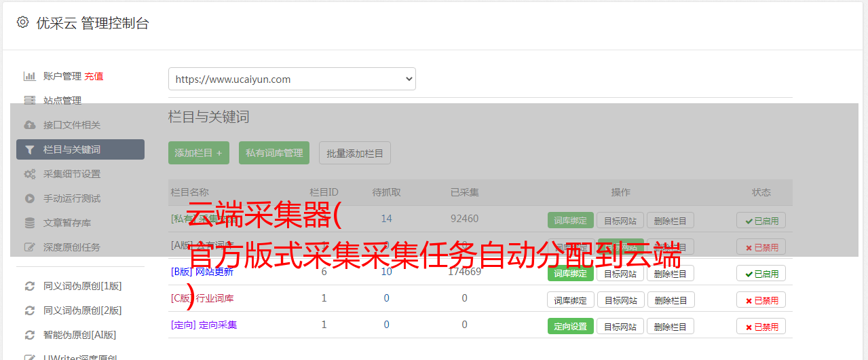Click the green 添加栏目 + button
The width and height of the screenshot is (868, 360).
199,153
